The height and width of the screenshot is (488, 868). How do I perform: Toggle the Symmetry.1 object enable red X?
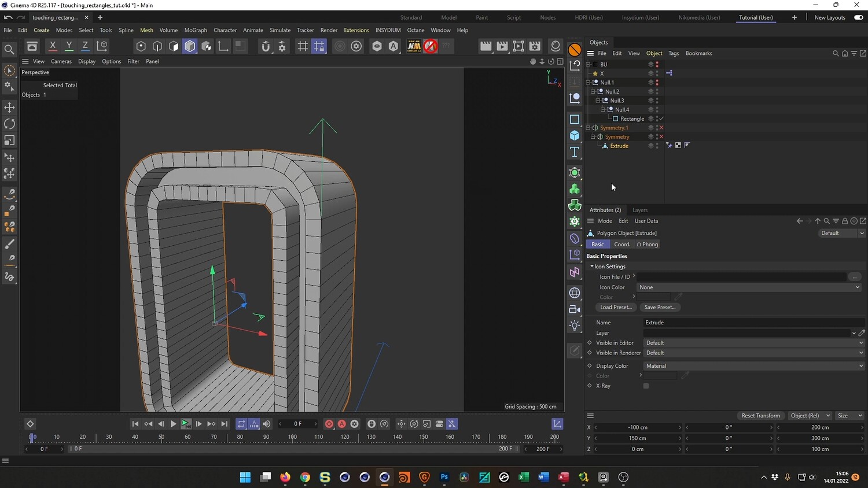click(x=661, y=128)
